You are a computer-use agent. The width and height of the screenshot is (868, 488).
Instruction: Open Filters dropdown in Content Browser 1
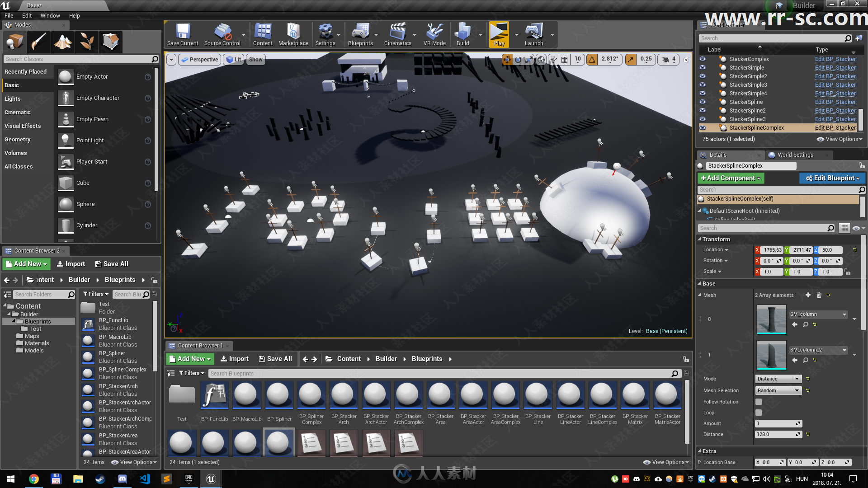point(192,373)
